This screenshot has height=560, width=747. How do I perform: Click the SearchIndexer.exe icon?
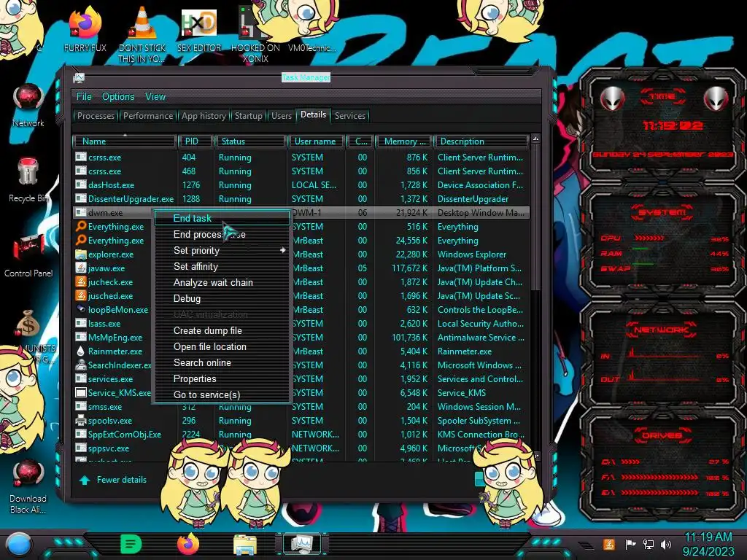[x=81, y=365]
